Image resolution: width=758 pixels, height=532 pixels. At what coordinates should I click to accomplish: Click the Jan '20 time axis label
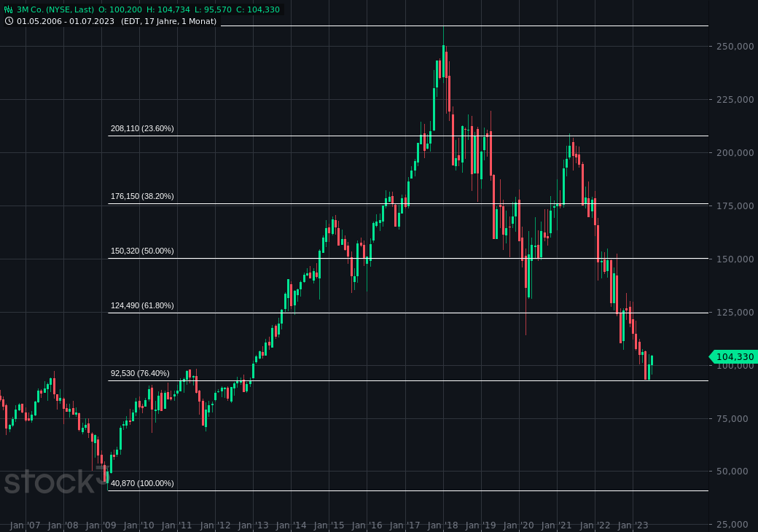tap(519, 525)
